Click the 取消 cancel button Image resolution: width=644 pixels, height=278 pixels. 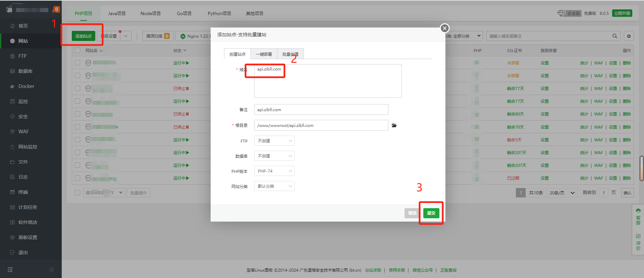coord(412,213)
